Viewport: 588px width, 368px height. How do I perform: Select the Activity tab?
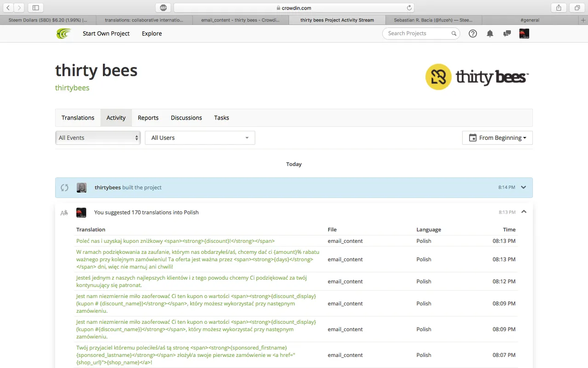click(x=116, y=118)
